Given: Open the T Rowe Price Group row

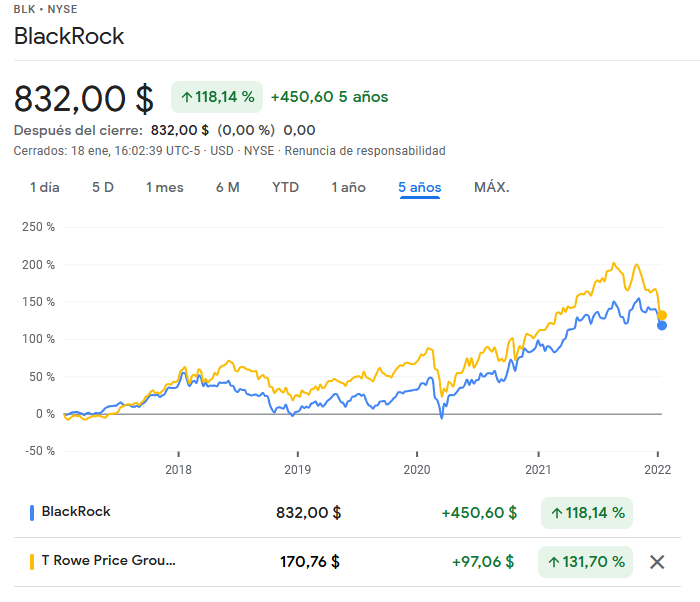Looking at the screenshot, I should [x=108, y=561].
